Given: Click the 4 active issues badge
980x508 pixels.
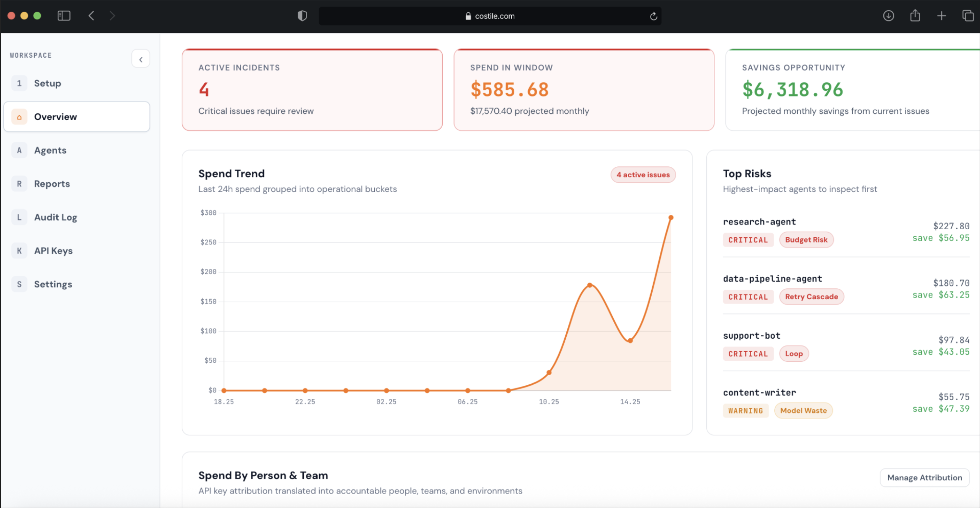Looking at the screenshot, I should [643, 175].
